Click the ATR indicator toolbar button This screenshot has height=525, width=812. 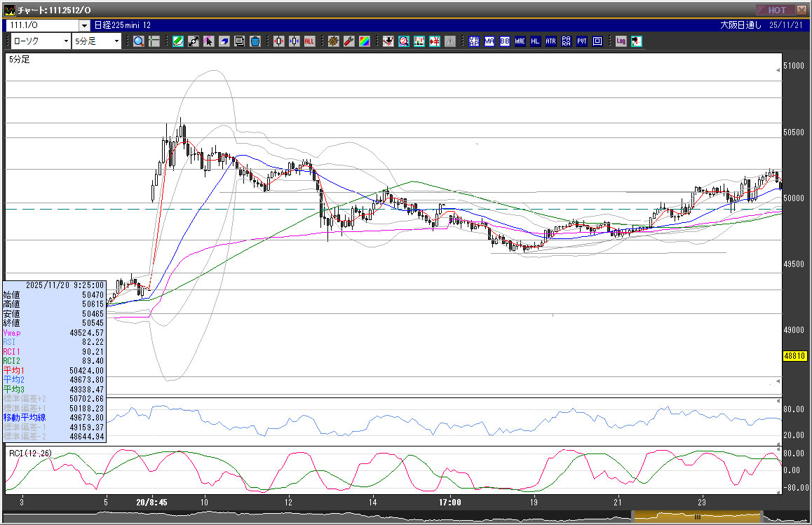coord(550,41)
